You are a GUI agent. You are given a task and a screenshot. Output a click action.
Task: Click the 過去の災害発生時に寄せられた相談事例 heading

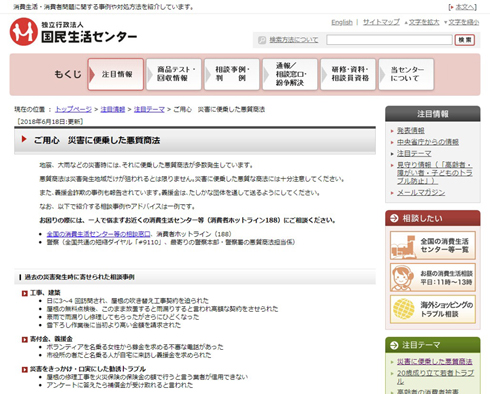point(80,277)
